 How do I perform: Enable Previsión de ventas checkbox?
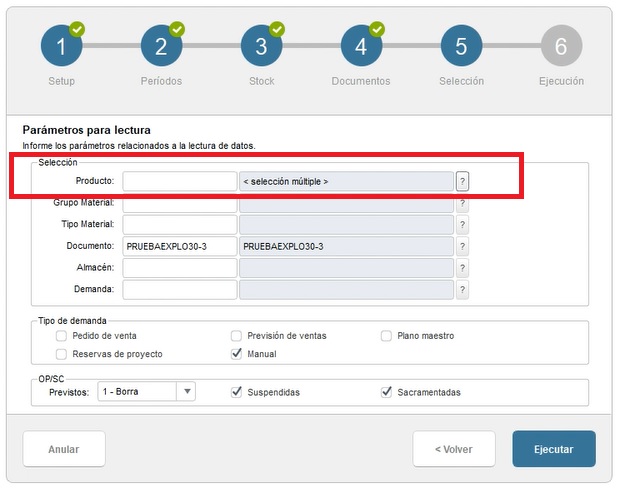pyautogui.click(x=236, y=336)
